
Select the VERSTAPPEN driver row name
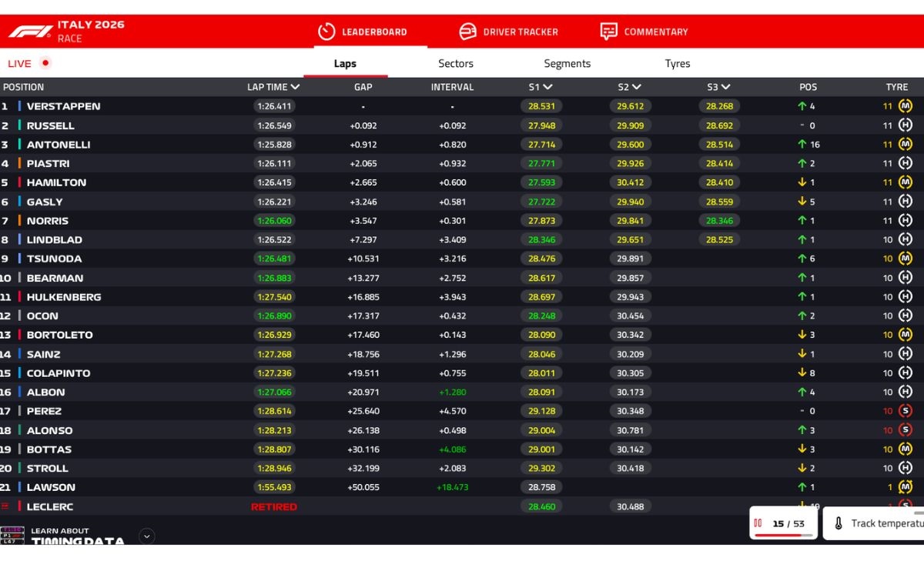point(63,106)
